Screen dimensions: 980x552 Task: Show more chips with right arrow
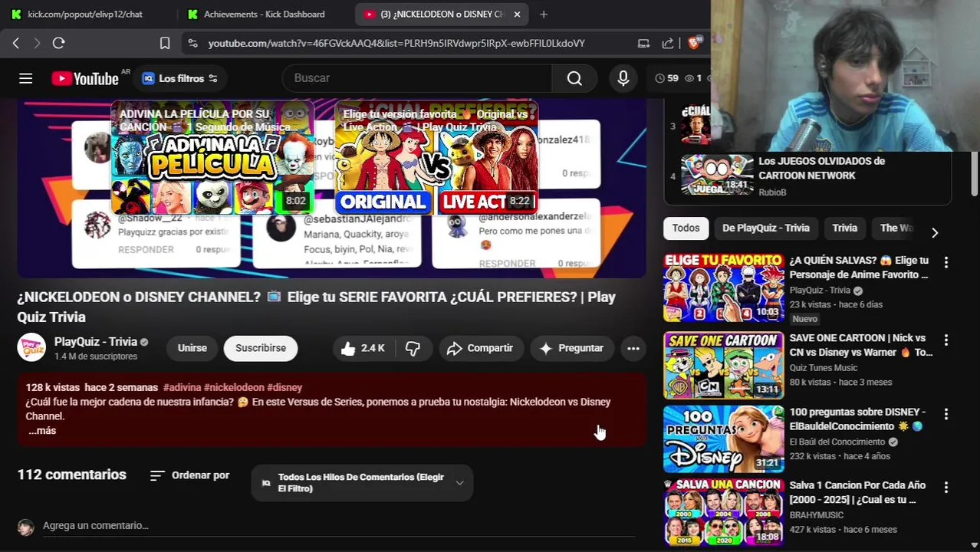click(x=934, y=232)
